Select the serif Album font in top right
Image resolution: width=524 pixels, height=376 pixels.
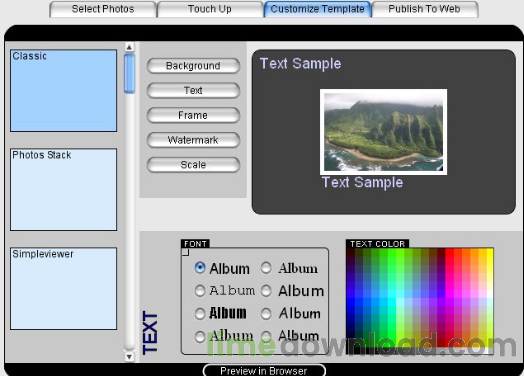point(266,268)
